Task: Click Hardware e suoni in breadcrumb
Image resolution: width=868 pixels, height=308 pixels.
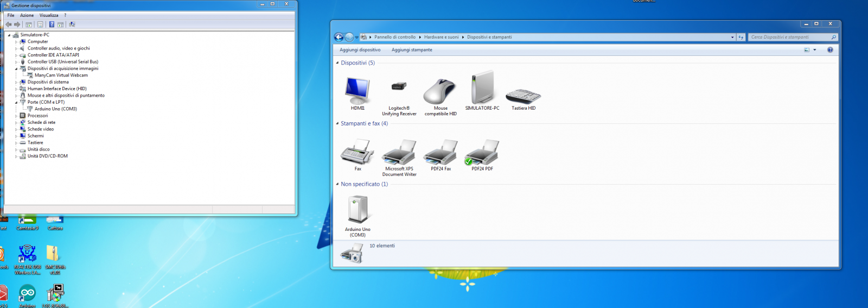Action: (x=441, y=37)
